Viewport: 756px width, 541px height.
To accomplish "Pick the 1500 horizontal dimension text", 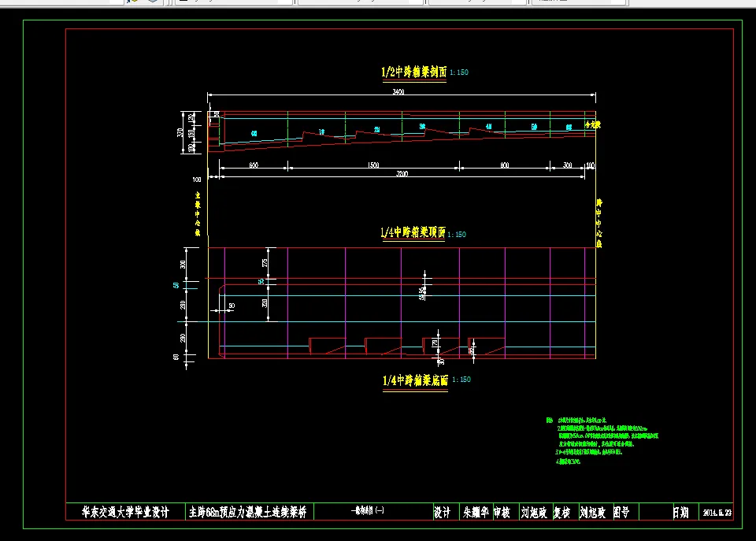I will [x=373, y=165].
